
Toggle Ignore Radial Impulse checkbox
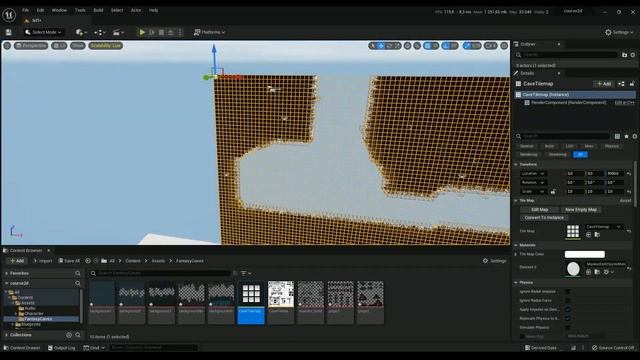pyautogui.click(x=568, y=291)
